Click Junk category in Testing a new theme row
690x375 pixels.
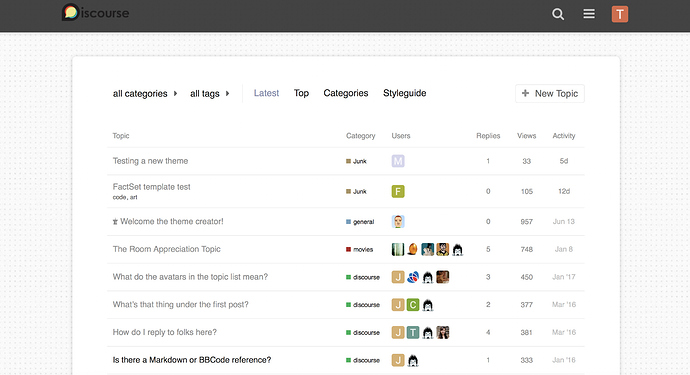(x=356, y=161)
